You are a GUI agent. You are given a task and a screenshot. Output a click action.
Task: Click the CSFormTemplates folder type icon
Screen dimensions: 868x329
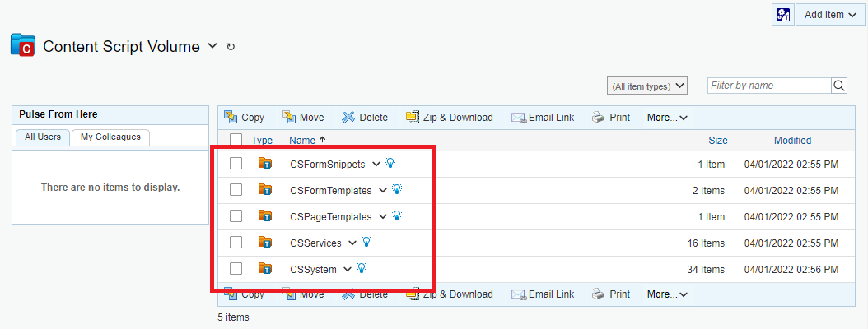click(266, 190)
